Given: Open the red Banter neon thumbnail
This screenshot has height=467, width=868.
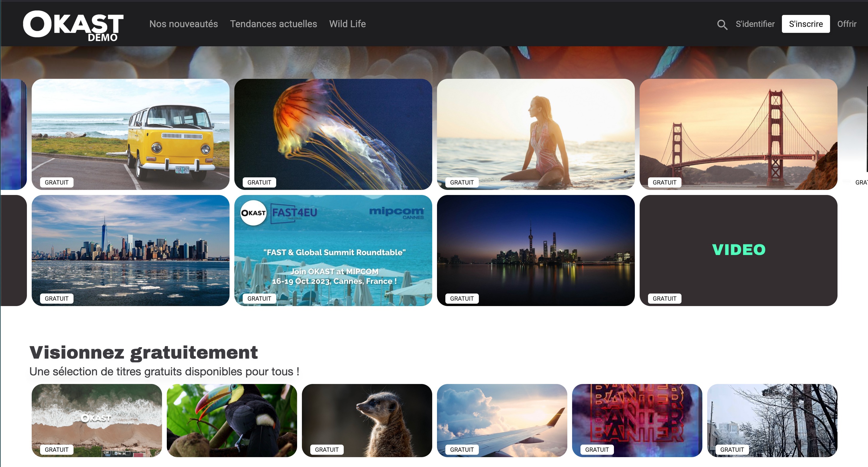Looking at the screenshot, I should tap(637, 420).
